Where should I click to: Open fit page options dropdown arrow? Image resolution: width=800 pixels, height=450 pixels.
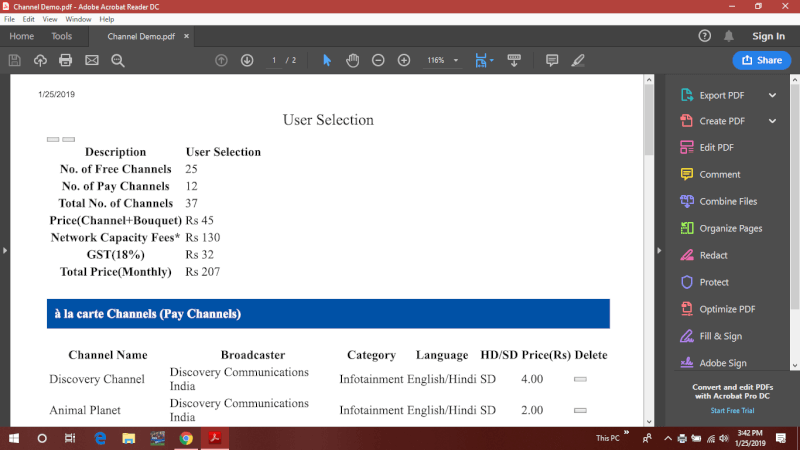(491, 60)
